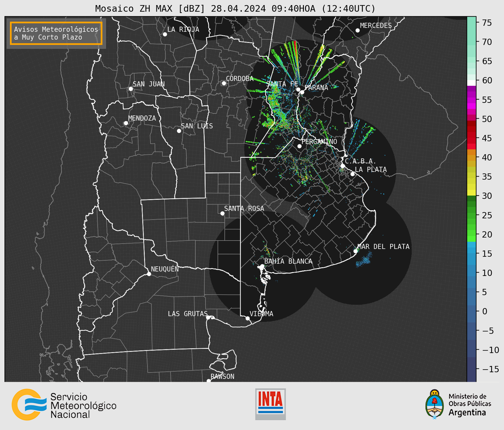Click the INTA logo
The image size is (504, 430).
pyautogui.click(x=270, y=404)
